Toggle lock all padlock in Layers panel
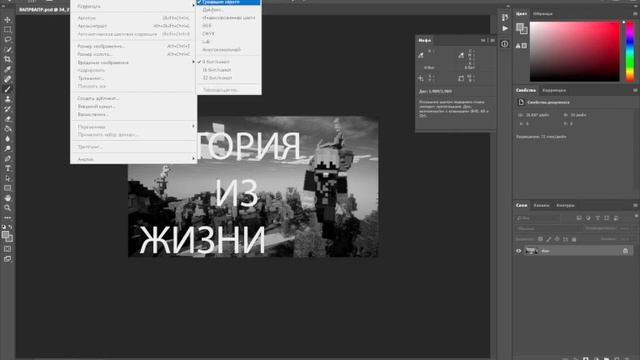The height and width of the screenshot is (360, 640). pyautogui.click(x=573, y=239)
